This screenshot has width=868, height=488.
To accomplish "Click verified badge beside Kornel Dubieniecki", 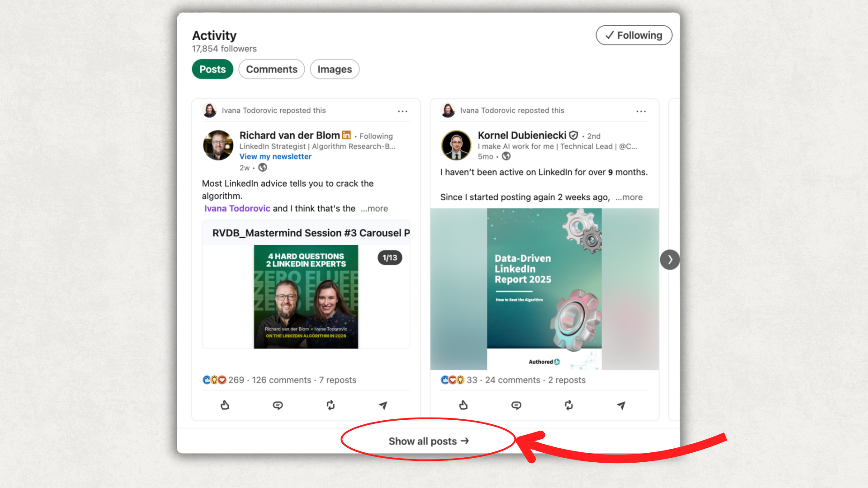I will click(574, 135).
